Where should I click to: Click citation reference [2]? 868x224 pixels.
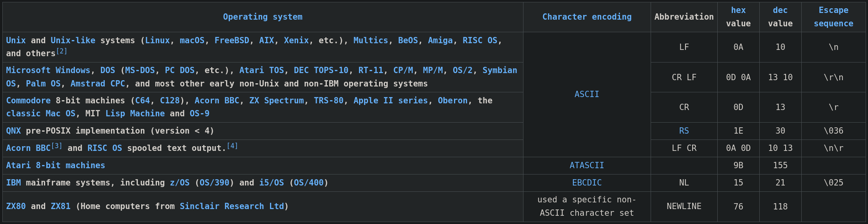[62, 51]
